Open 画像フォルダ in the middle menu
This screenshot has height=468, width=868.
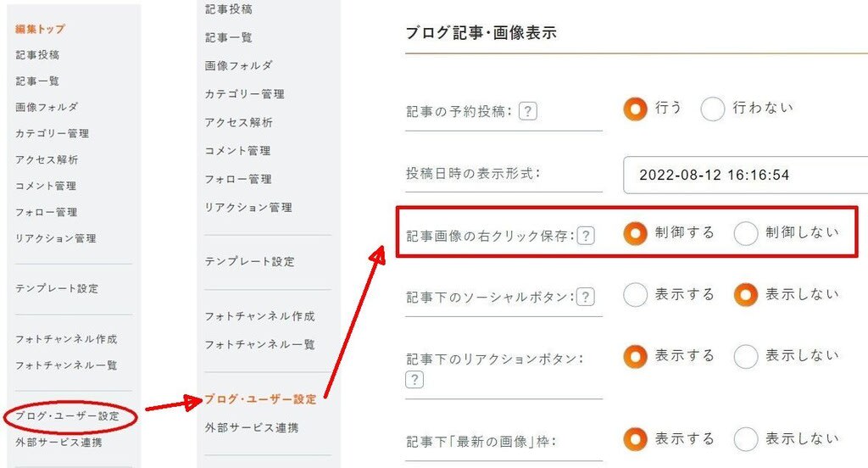[x=238, y=65]
